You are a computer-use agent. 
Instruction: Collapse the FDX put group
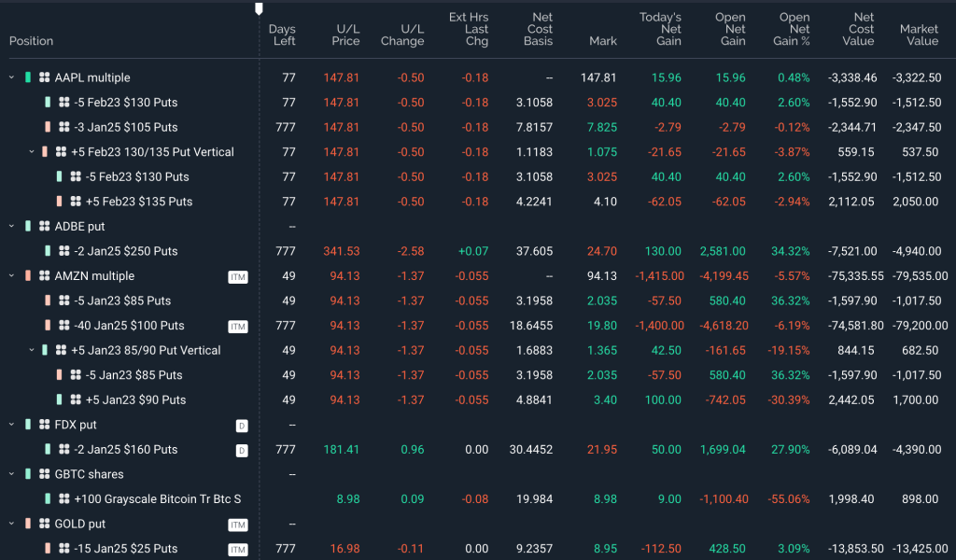point(12,425)
